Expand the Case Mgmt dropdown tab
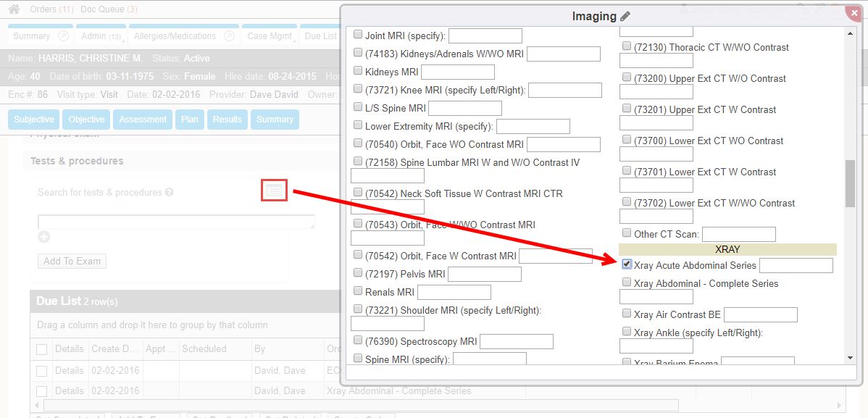This screenshot has height=418, width=868. pos(269,36)
